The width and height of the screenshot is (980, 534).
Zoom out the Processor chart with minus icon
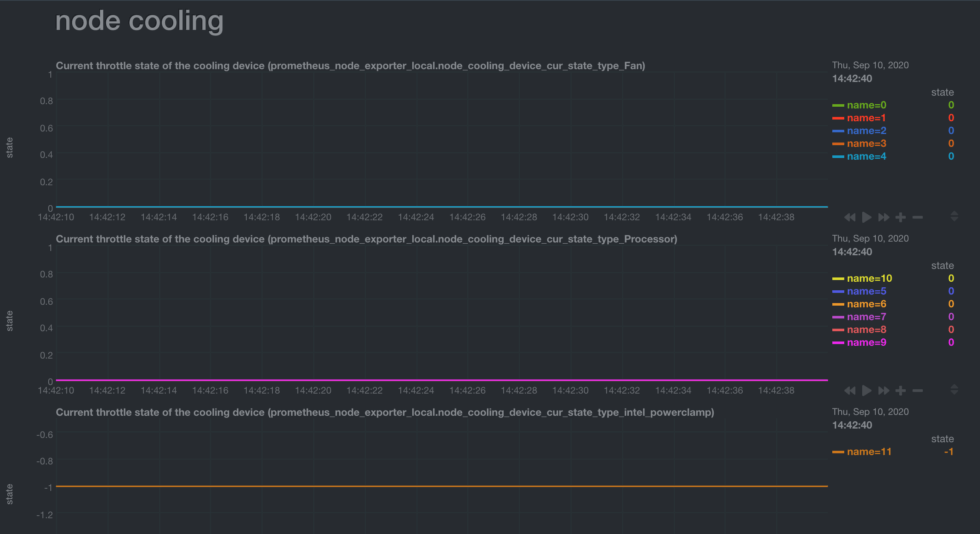(917, 390)
